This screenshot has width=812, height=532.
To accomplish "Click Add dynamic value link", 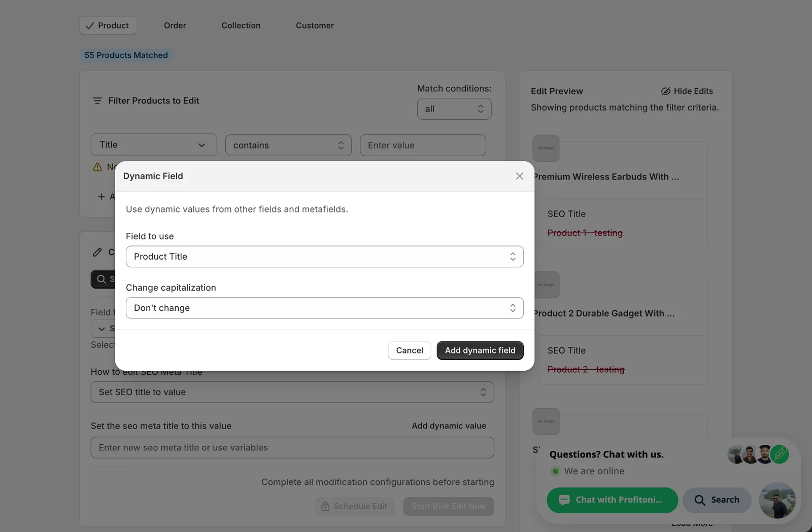I will click(449, 426).
